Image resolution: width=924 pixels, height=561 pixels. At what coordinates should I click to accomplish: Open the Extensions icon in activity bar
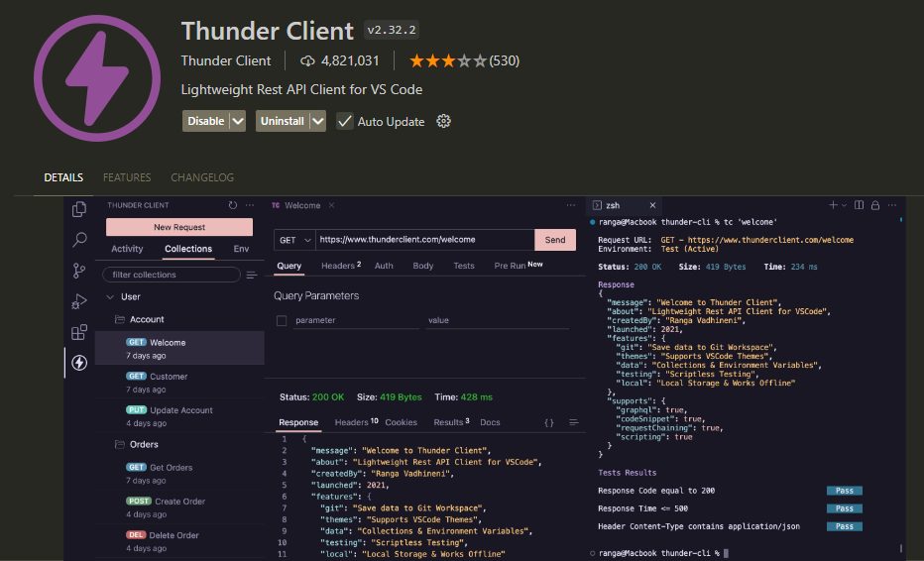click(79, 332)
